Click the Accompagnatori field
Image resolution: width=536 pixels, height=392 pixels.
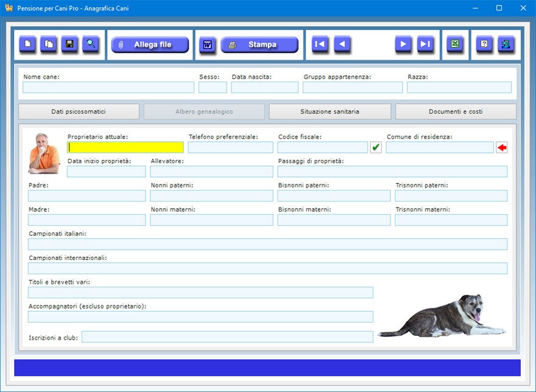coord(200,317)
